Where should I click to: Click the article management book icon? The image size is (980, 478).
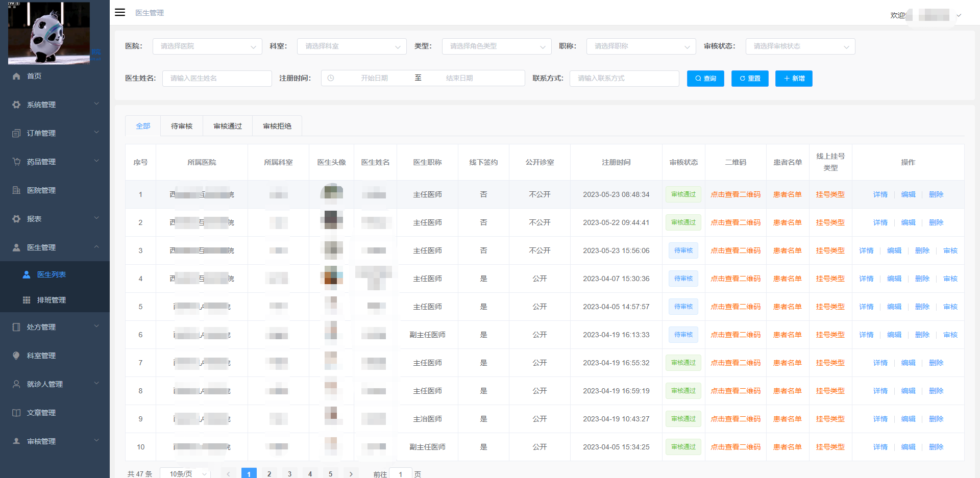click(16, 413)
